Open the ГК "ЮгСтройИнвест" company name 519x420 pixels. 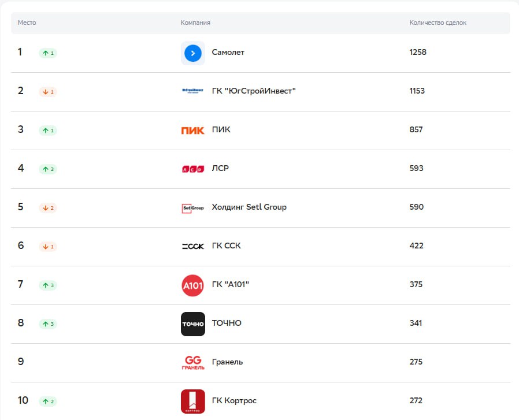[254, 91]
